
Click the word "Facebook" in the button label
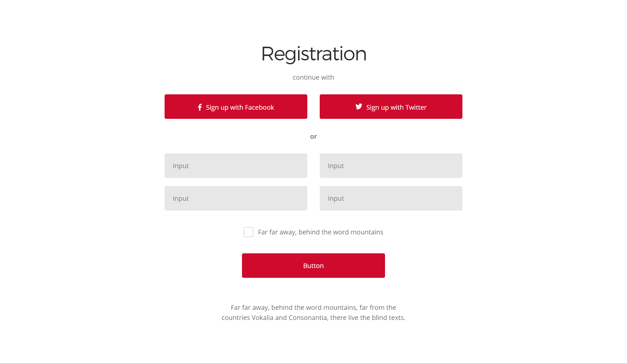coord(259,107)
